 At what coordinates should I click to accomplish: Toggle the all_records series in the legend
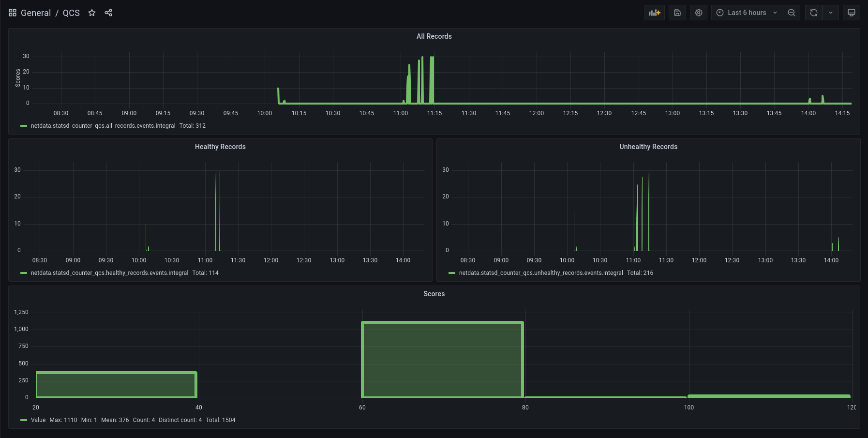103,126
